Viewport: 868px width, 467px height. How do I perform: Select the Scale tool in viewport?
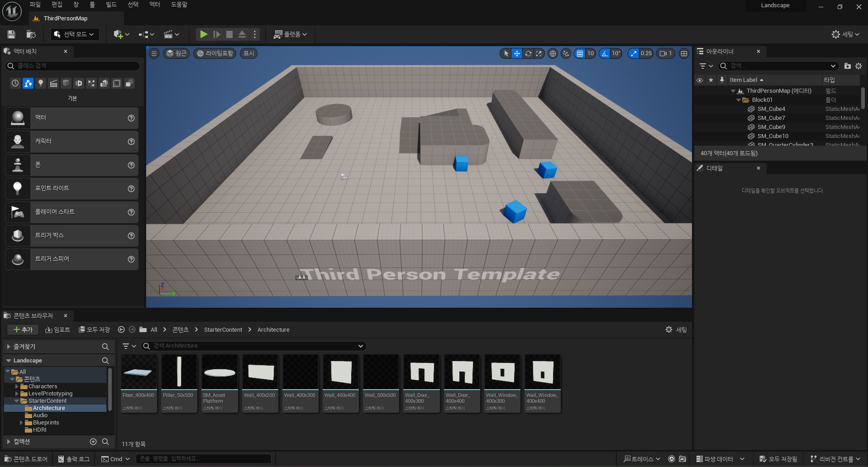(539, 53)
